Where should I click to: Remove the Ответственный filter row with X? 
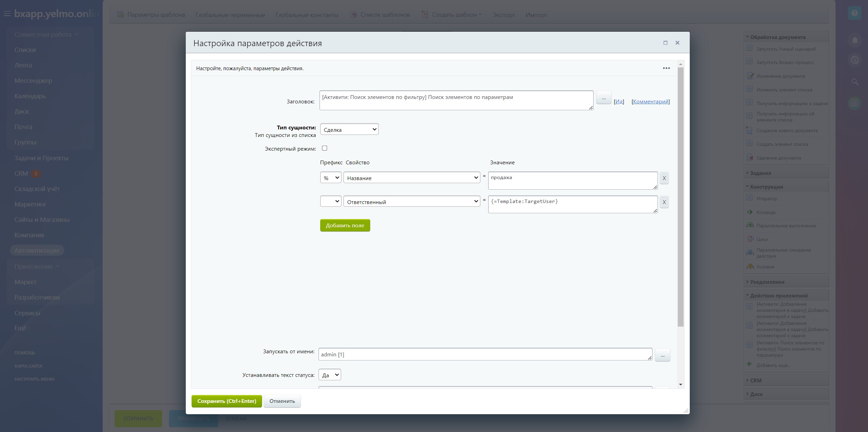(664, 202)
